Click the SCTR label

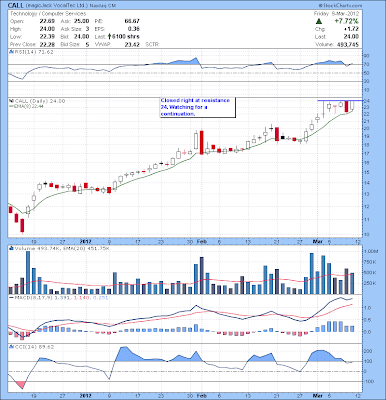[x=152, y=44]
